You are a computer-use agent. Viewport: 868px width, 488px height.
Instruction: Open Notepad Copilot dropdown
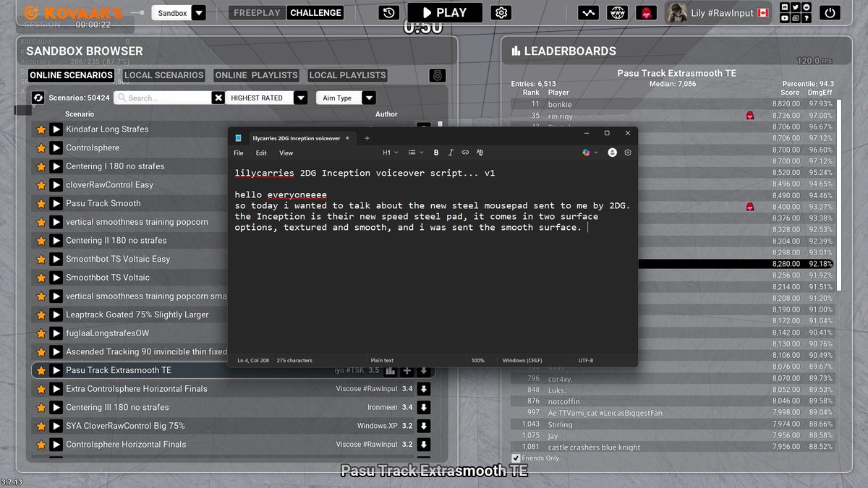[x=590, y=153]
